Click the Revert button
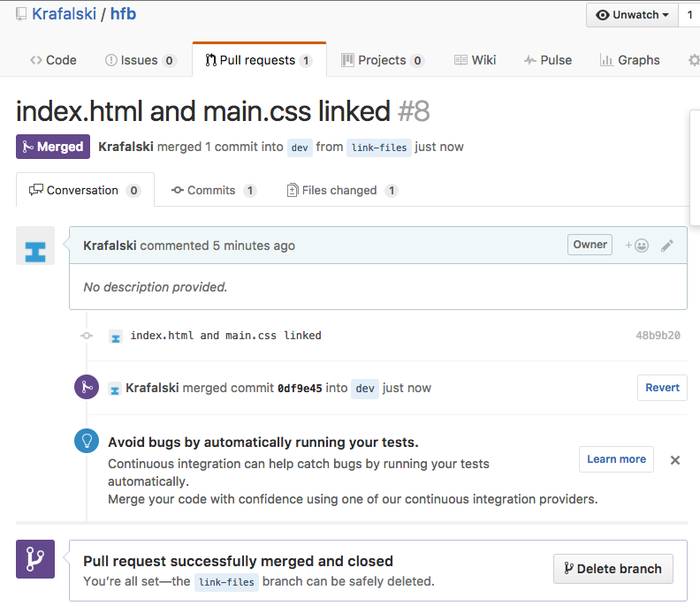 662,388
